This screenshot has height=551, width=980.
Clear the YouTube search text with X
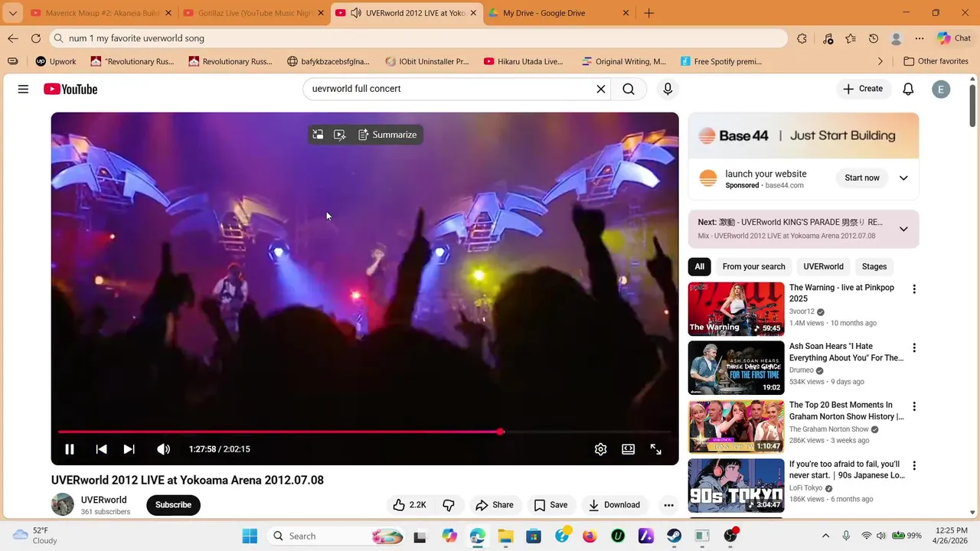coord(601,89)
